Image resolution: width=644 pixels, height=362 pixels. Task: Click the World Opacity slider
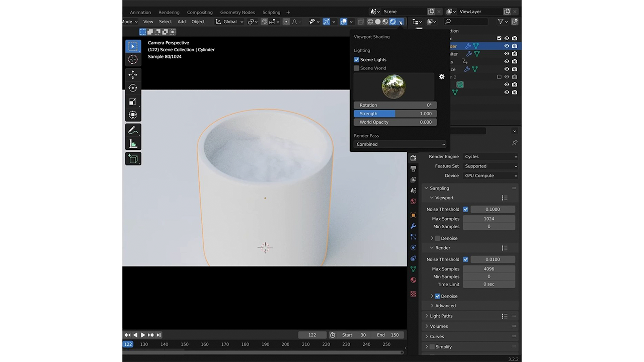click(395, 122)
